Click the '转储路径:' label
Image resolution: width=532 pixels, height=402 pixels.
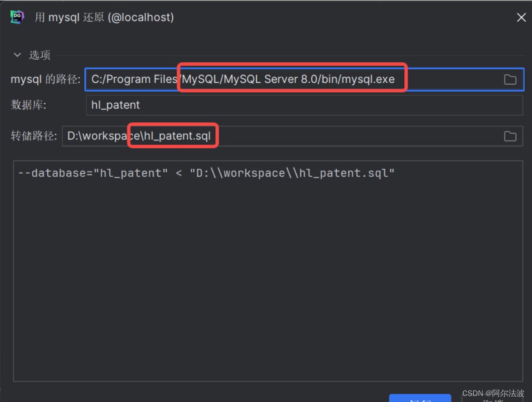click(34, 136)
